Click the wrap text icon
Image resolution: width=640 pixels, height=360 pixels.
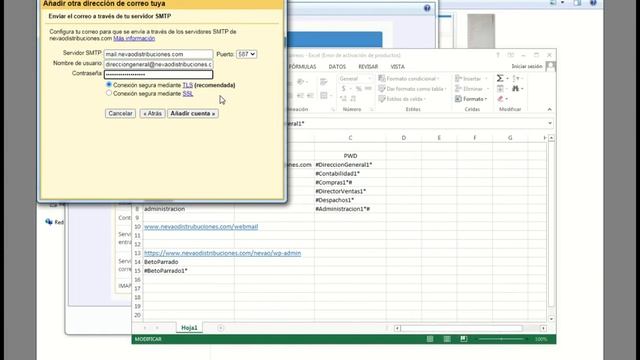point(324,82)
